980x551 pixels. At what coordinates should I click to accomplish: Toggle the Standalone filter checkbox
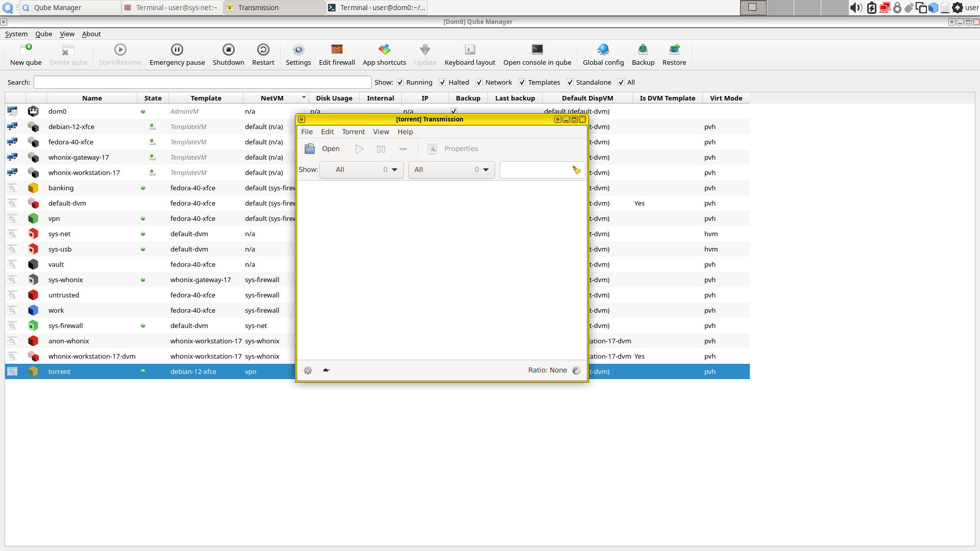tap(570, 83)
